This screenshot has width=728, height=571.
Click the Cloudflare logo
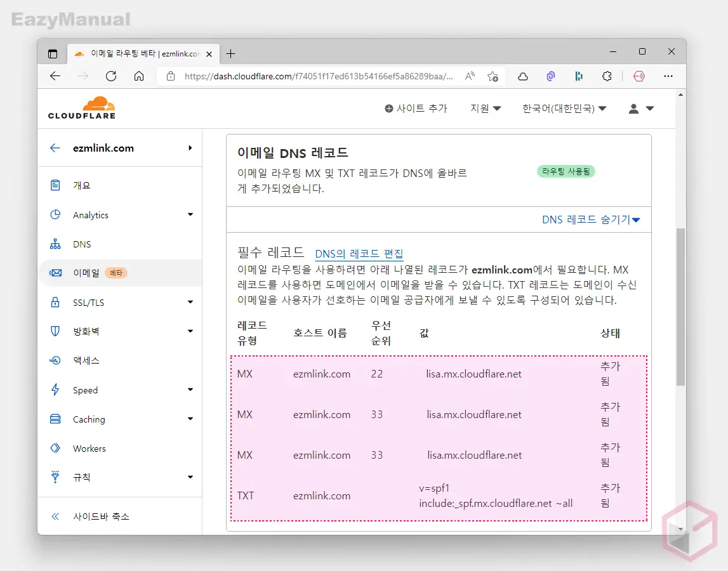coord(81,108)
